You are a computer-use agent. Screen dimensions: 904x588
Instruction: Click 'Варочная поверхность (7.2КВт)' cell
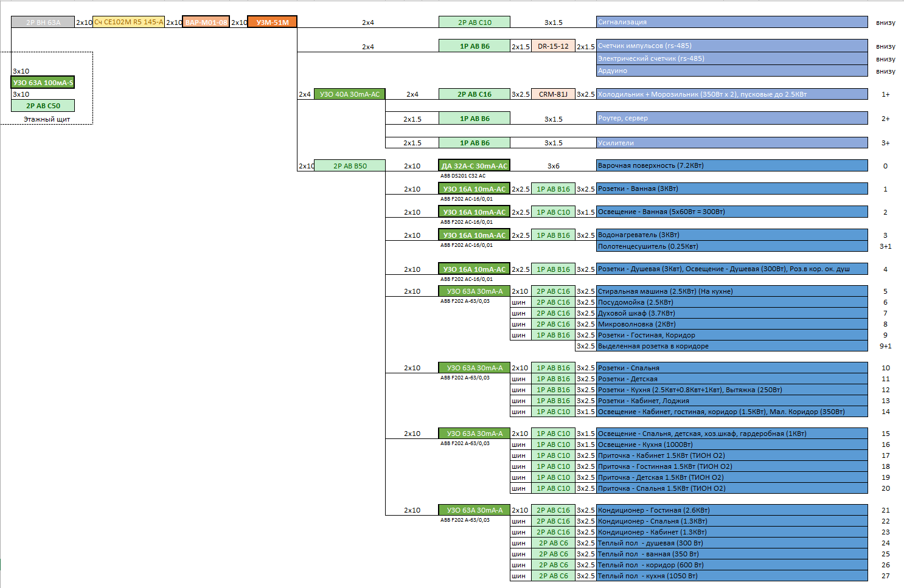732,165
